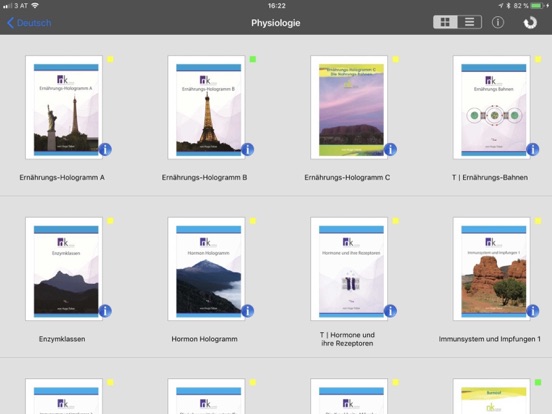Open info for Hormon Hologramm
The height and width of the screenshot is (414, 552).
tap(248, 311)
